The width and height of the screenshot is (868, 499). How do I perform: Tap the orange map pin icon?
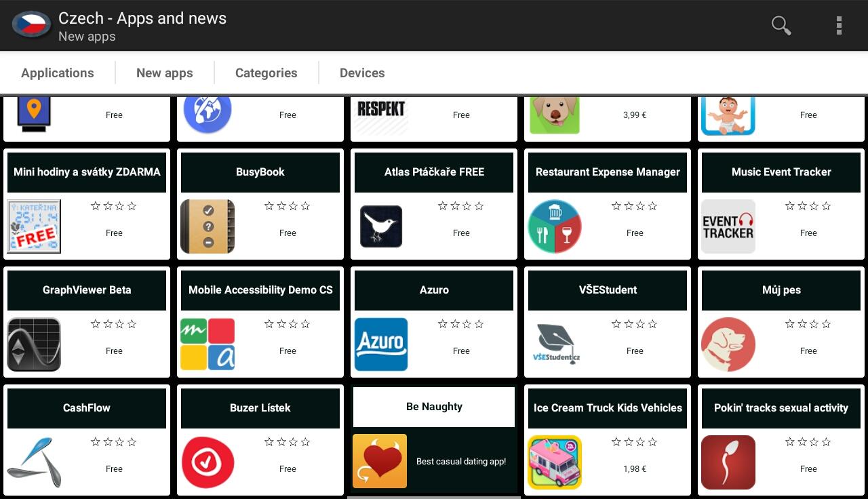(x=34, y=115)
